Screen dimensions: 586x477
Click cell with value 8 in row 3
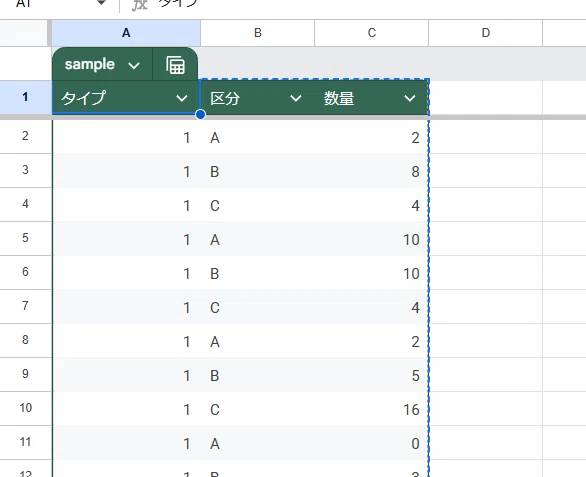tap(371, 171)
